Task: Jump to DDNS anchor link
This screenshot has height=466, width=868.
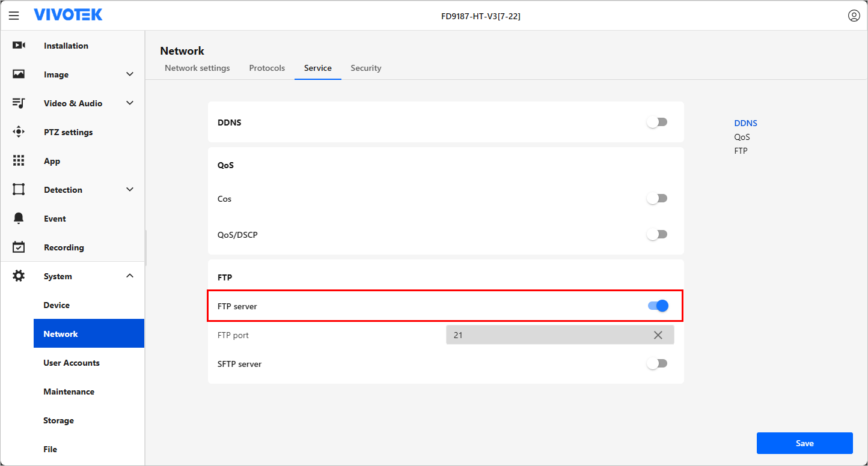Action: click(745, 123)
